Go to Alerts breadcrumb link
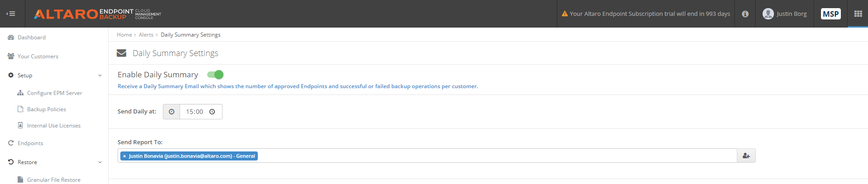Viewport: 868px width, 184px height. tap(146, 35)
